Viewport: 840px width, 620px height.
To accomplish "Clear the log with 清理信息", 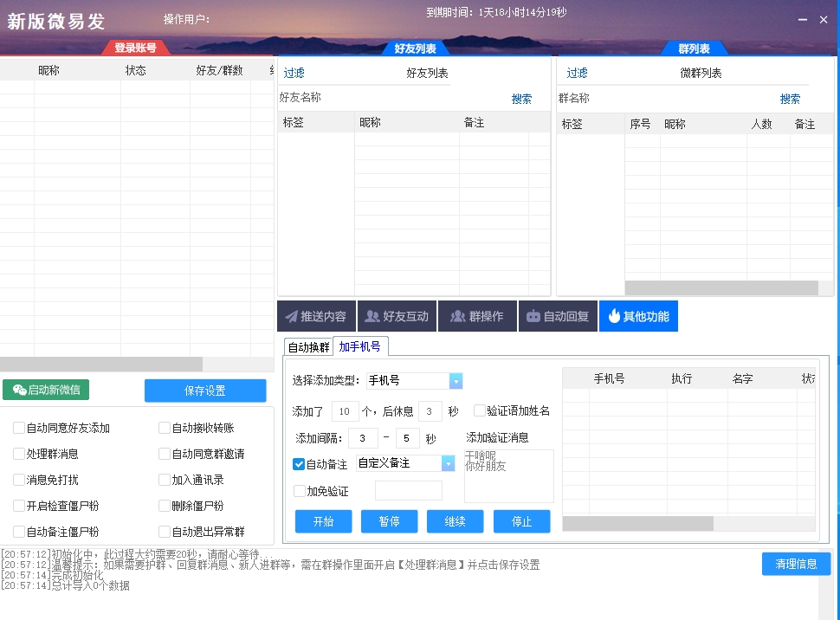I will pyautogui.click(x=796, y=564).
